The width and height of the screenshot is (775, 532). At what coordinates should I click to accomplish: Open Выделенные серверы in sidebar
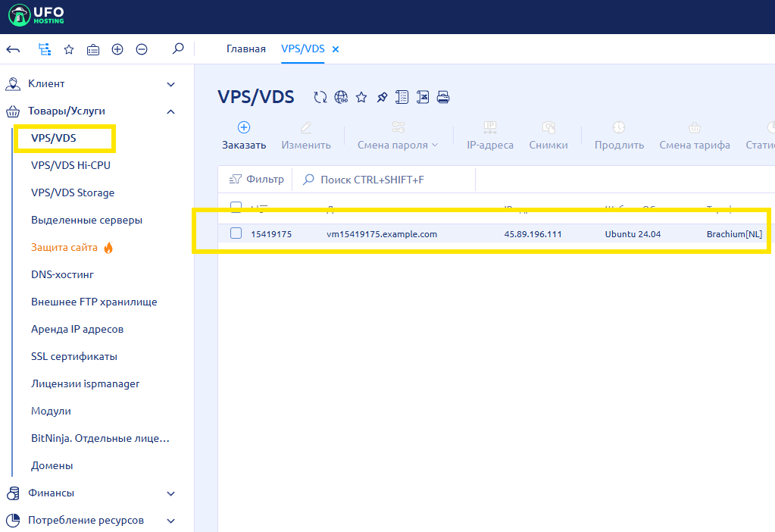(x=86, y=220)
